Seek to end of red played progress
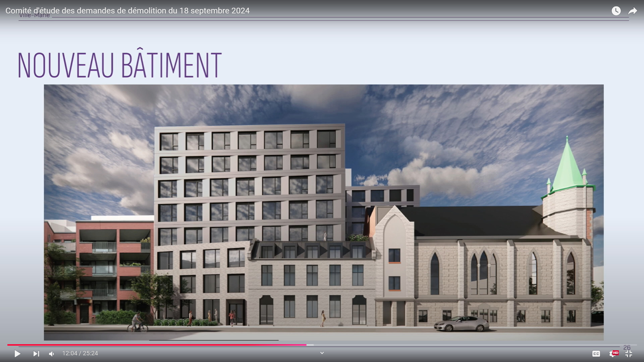The image size is (644, 362). pyautogui.click(x=306, y=345)
